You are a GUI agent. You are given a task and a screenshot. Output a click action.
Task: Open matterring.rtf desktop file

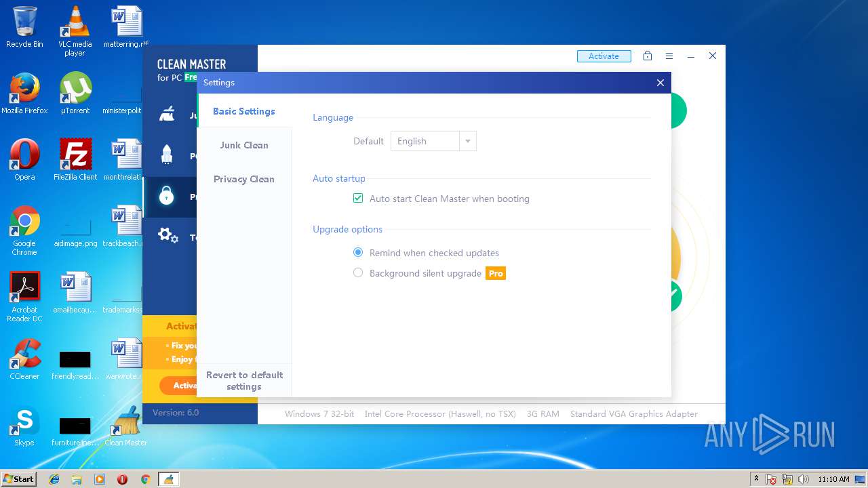pos(126,27)
